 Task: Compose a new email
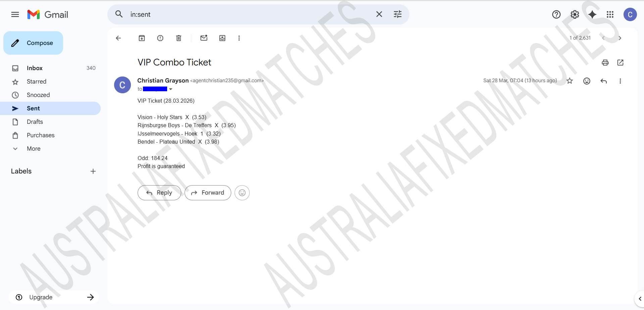[33, 43]
